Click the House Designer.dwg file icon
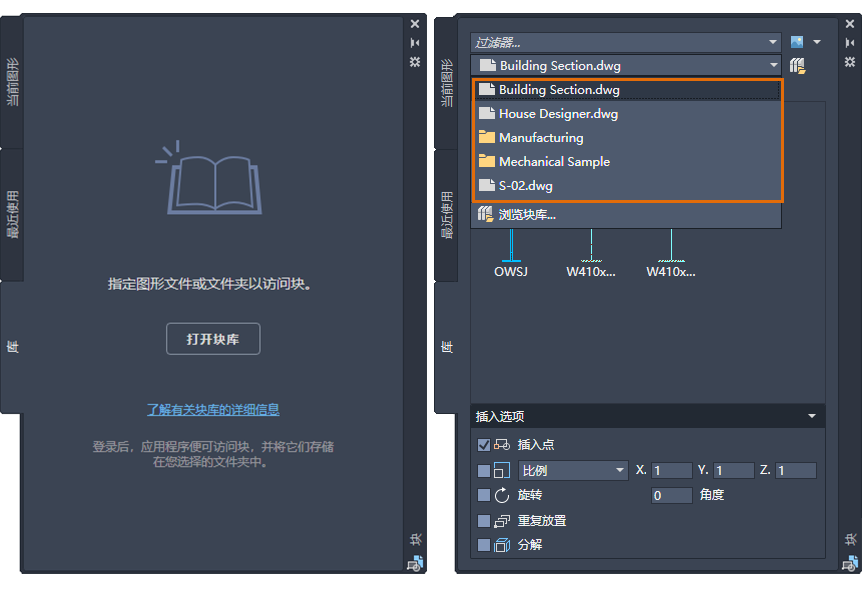The image size is (862, 590). 487,113
